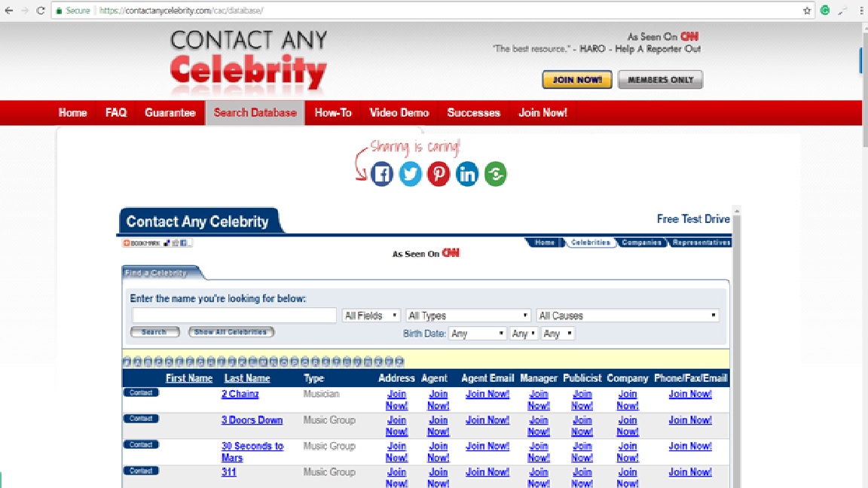This screenshot has height=488, width=868.
Task: Share page on Pinterest icon
Action: coord(439,174)
